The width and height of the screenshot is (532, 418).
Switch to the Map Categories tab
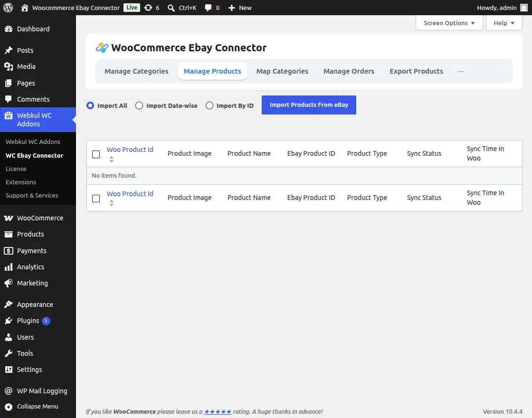click(282, 71)
